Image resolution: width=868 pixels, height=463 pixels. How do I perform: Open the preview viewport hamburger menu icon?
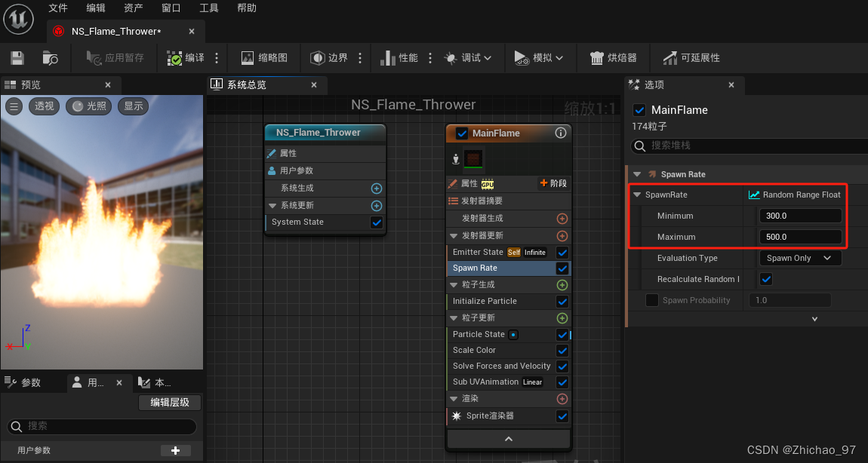[x=14, y=106]
